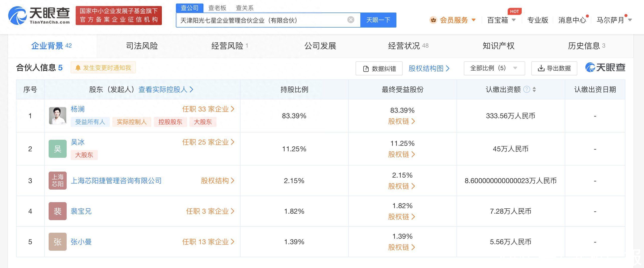The height and width of the screenshot is (268, 644).
Task: Expand the 百宝箱 menu
Action: pos(501,20)
